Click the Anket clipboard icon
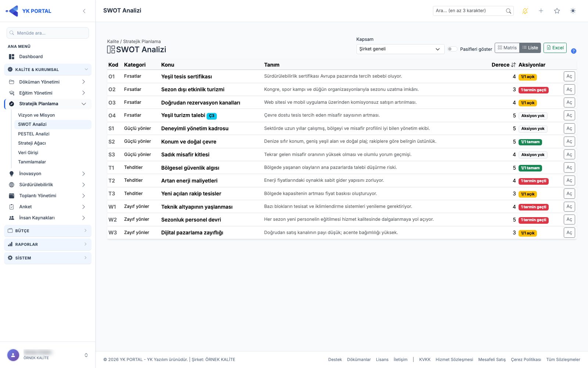Viewport: 588px width, 368px height. pyautogui.click(x=11, y=207)
